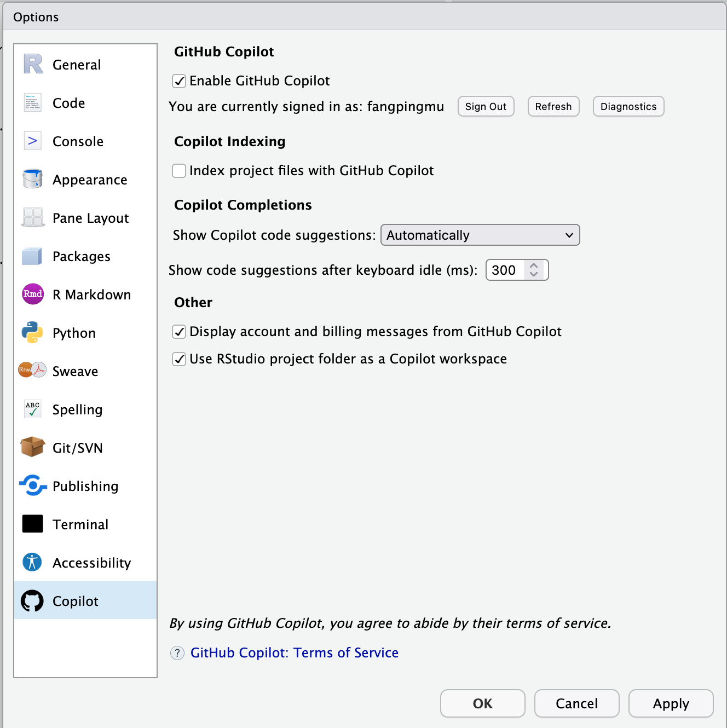Disable the Enable GitHub Copilot checkbox

[179, 81]
